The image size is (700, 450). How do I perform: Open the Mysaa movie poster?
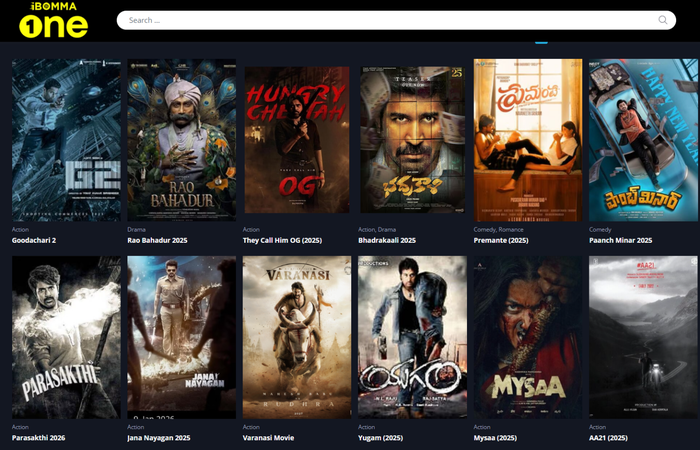[x=528, y=337]
